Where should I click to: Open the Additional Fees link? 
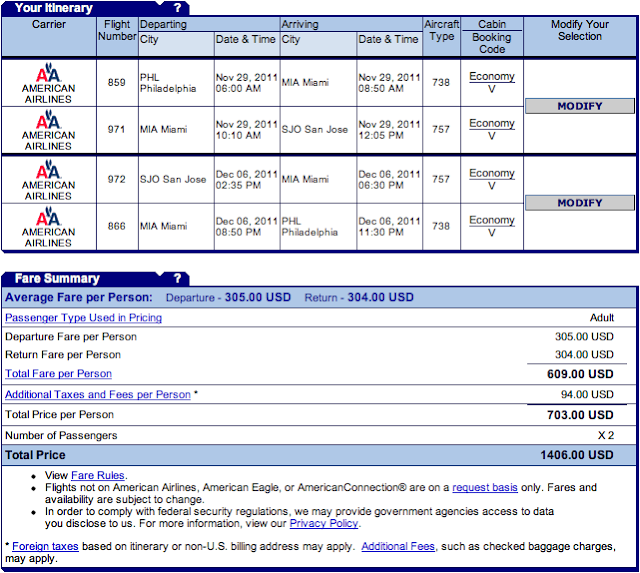pos(398,546)
